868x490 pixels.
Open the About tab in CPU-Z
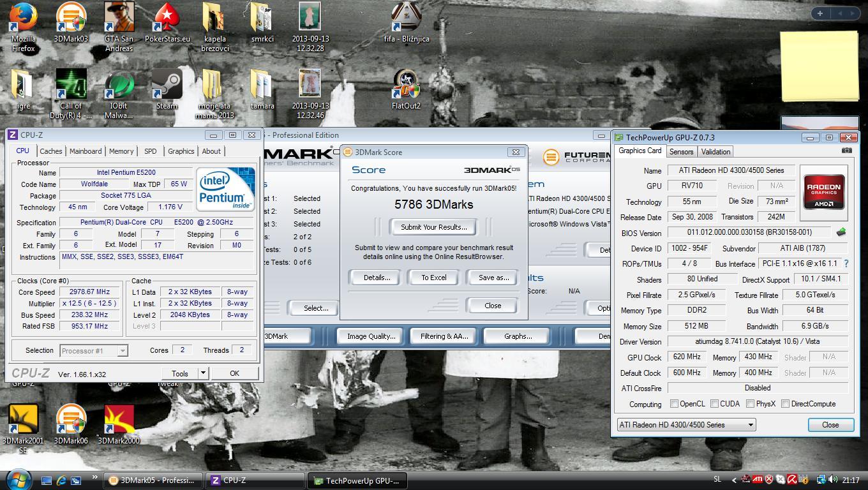click(x=211, y=151)
